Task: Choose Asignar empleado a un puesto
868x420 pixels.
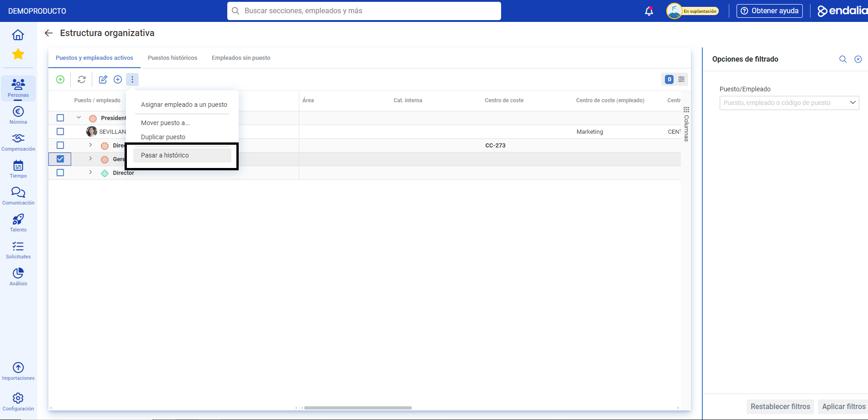Action: (184, 105)
